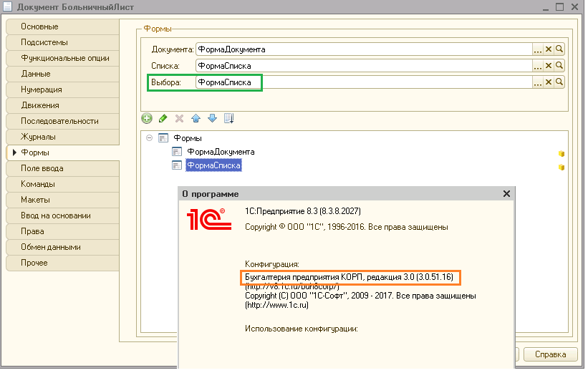Open Списка form with magnifier icon
This screenshot has height=388, width=588.
(559, 66)
